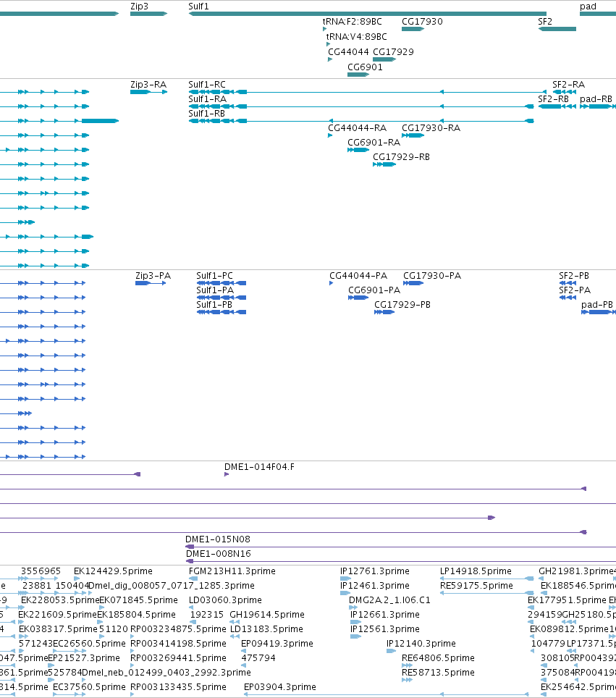Open the DME1-008N16 clone label
The width and height of the screenshot is (616, 698).
219,553
